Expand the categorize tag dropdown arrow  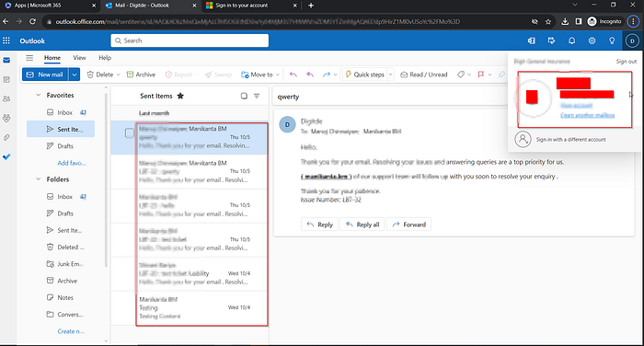(x=469, y=75)
